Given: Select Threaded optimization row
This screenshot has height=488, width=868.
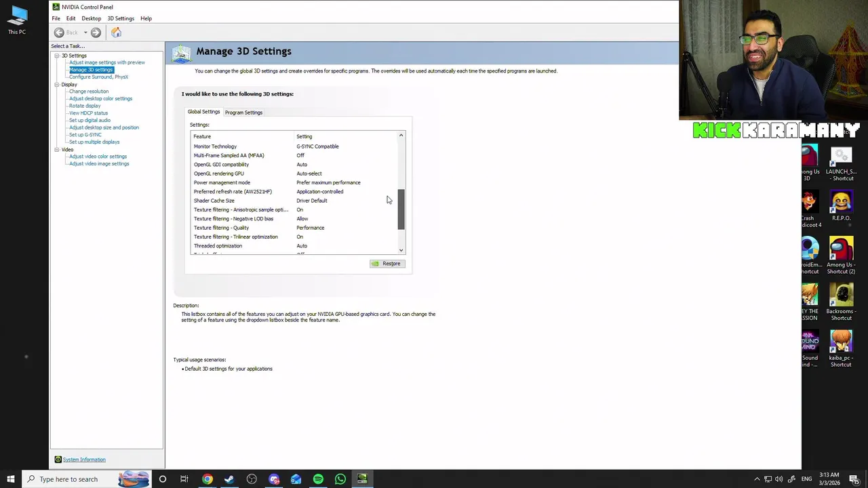Looking at the screenshot, I should [294, 246].
